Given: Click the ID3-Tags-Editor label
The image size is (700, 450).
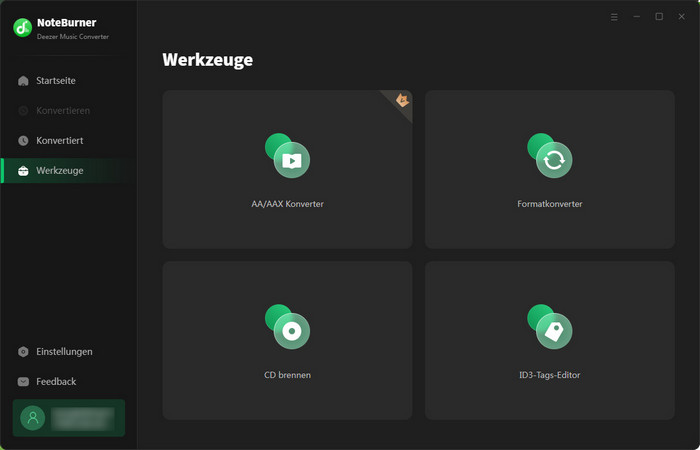Looking at the screenshot, I should tap(550, 375).
